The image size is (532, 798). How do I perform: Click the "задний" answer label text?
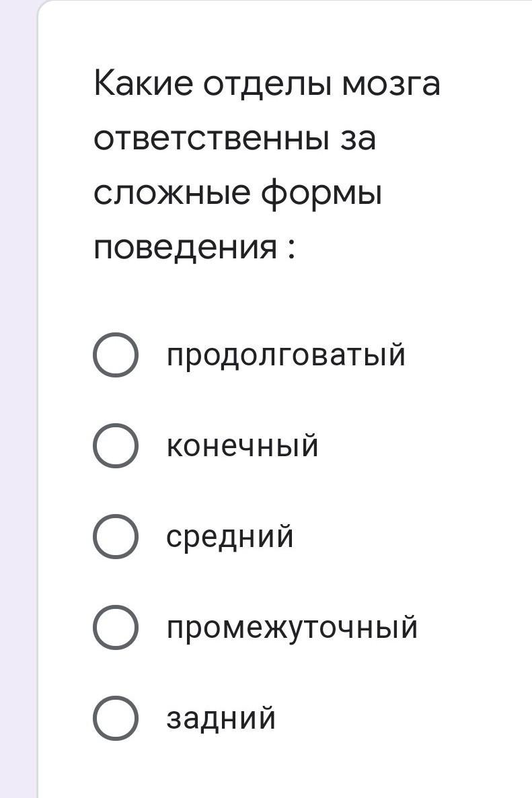(221, 718)
